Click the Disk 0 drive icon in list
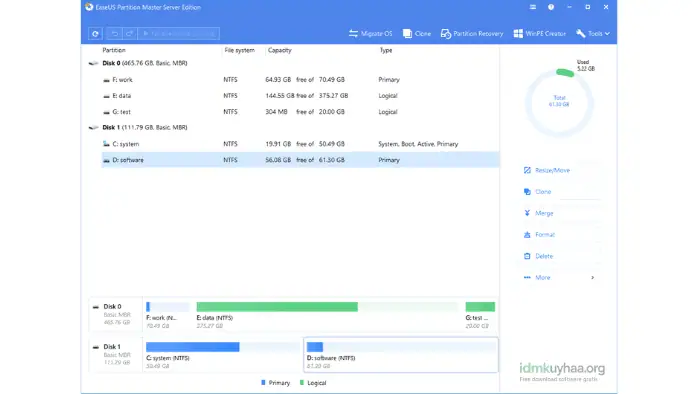 point(93,63)
